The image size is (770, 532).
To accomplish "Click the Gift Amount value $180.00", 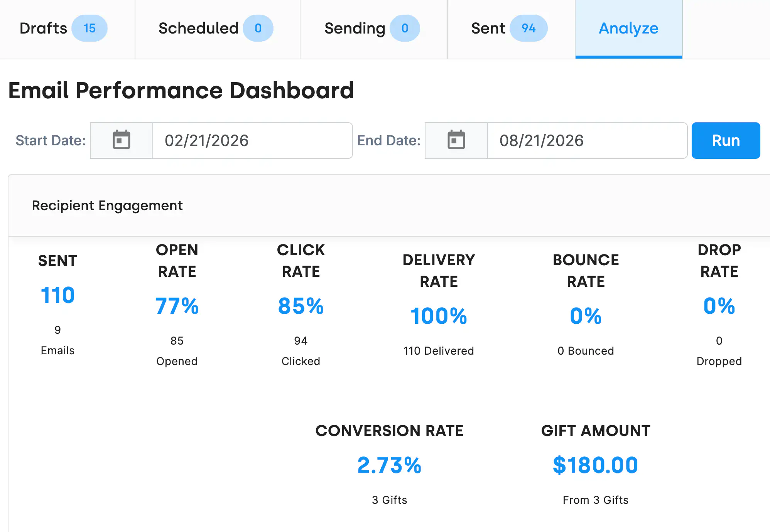I will 595,465.
